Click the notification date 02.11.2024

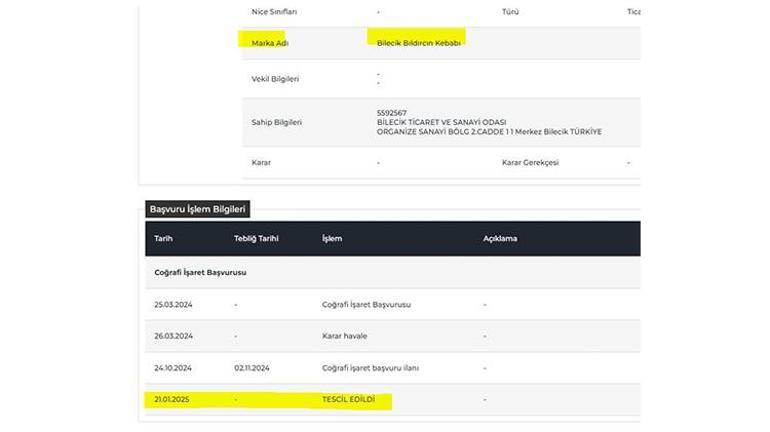(x=252, y=368)
